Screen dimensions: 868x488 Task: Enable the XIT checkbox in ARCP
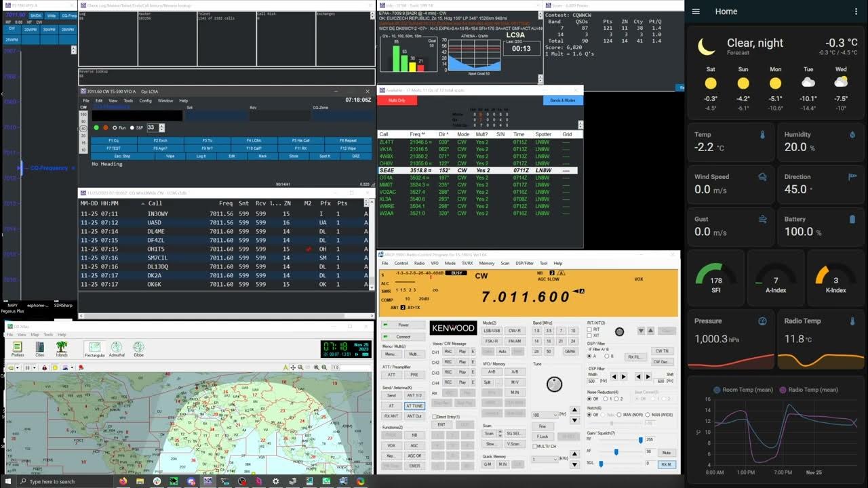coord(589,335)
